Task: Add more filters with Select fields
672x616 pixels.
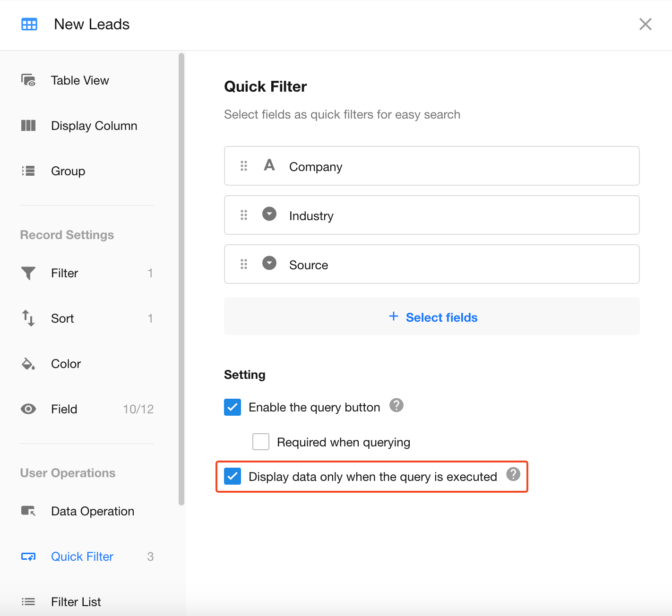Action: tap(432, 317)
